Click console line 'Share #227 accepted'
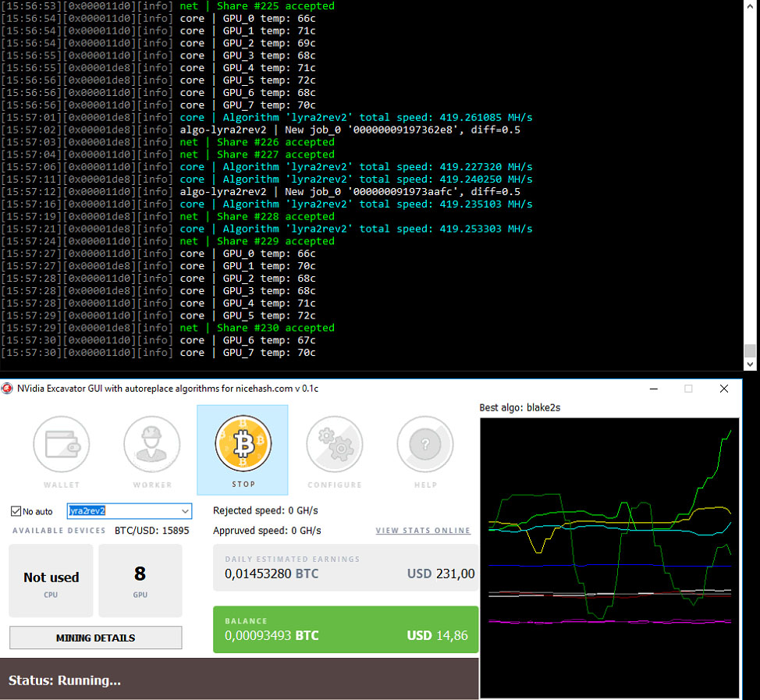This screenshot has width=760, height=700. (x=168, y=155)
